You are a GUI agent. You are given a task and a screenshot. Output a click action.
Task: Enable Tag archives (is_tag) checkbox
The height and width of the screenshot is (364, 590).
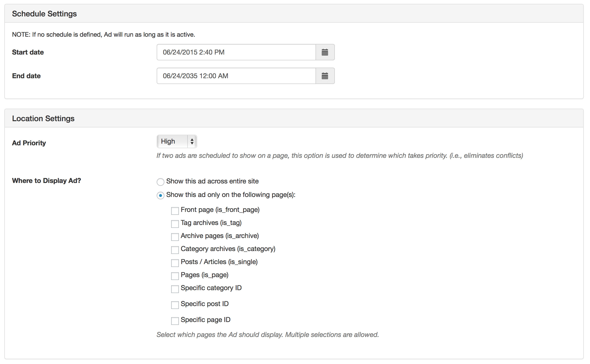coord(175,224)
